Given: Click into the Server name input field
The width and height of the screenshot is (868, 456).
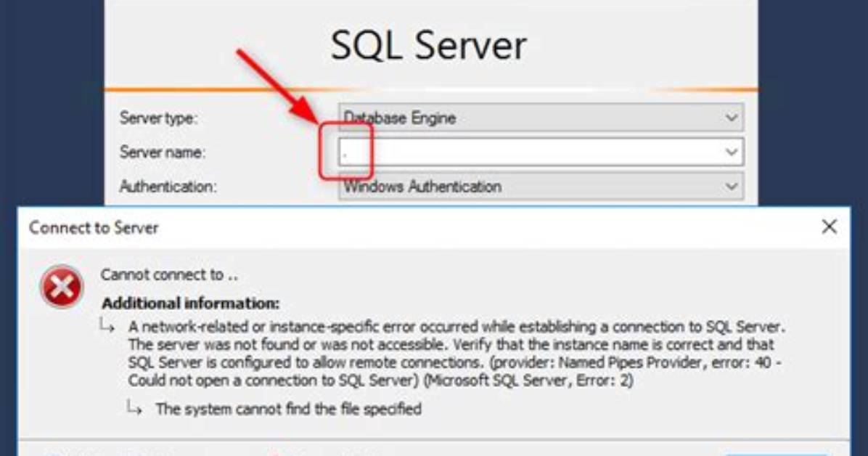Looking at the screenshot, I should 541,152.
